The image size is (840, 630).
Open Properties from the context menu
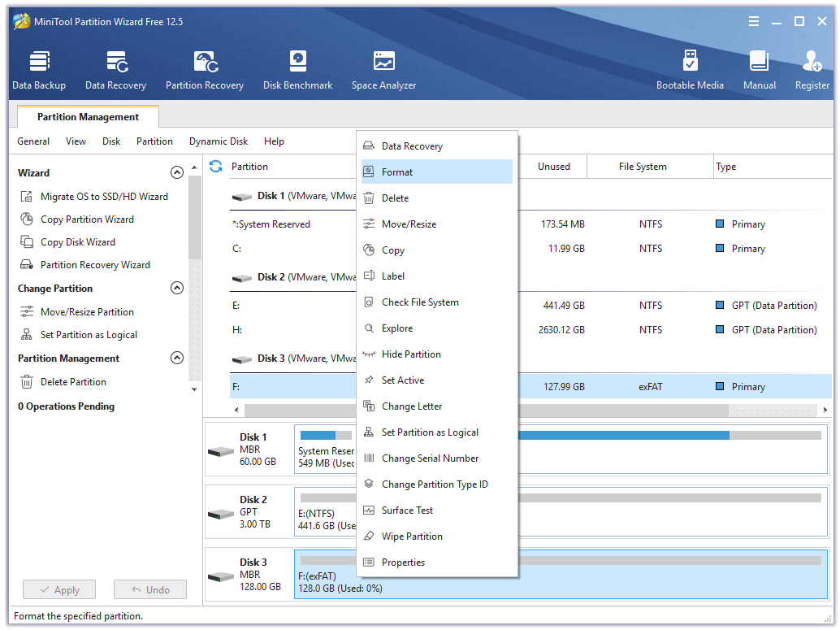click(x=437, y=563)
